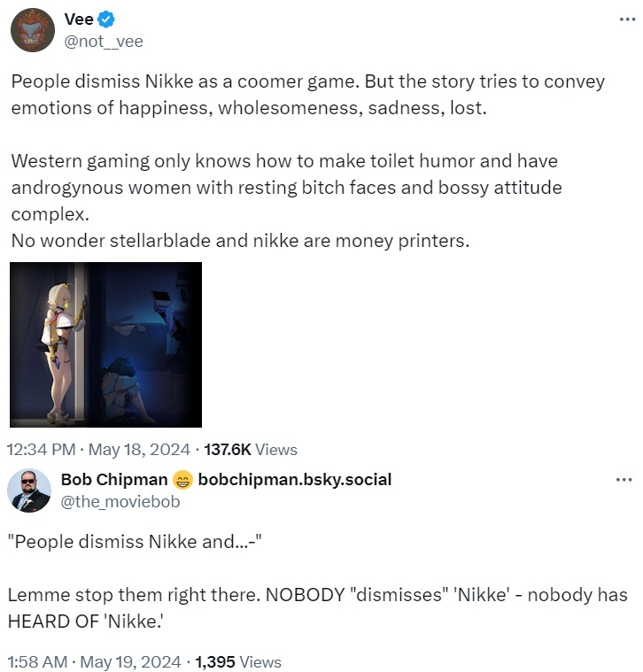
Task: Open the attached Nikke image
Action: [105, 344]
